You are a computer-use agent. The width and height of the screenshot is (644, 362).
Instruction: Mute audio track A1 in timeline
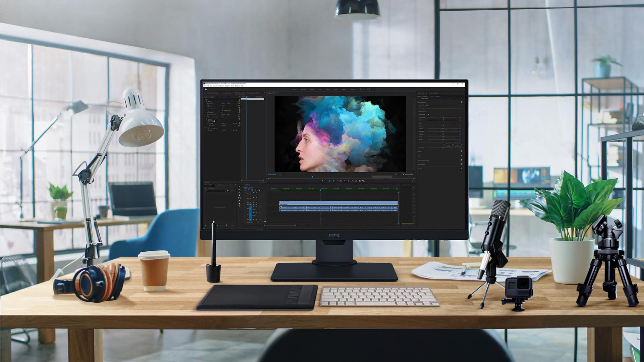pyautogui.click(x=256, y=207)
